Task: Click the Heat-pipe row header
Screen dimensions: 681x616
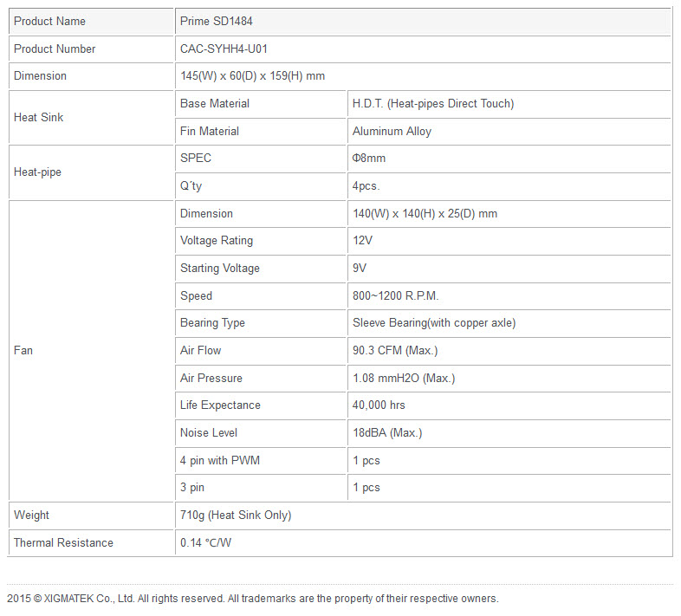Action: pyautogui.click(x=37, y=172)
